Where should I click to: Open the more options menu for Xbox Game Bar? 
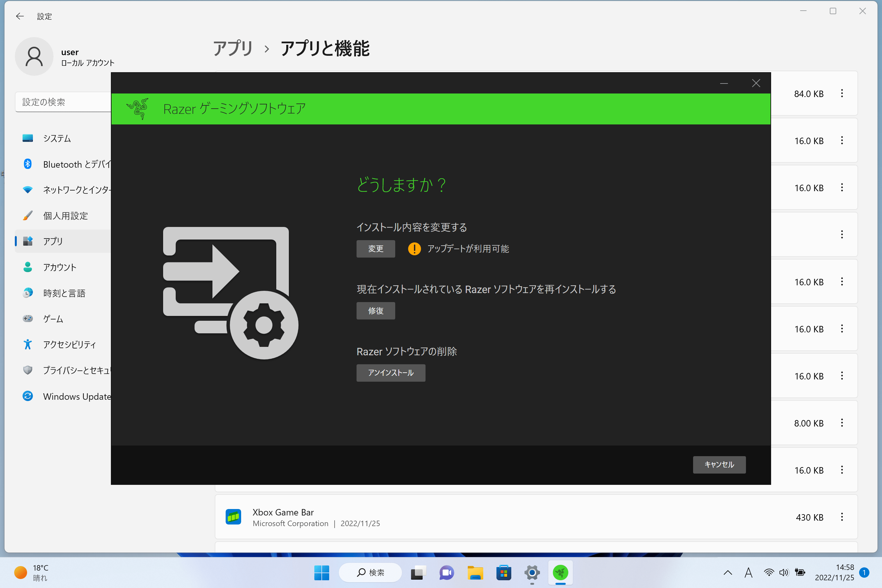tap(841, 517)
